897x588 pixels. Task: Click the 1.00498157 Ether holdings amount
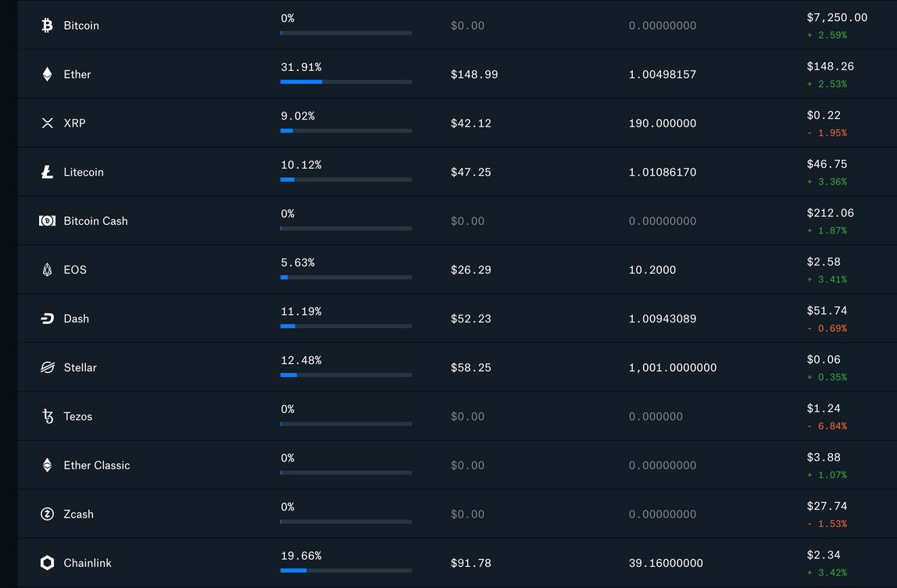[x=663, y=74]
